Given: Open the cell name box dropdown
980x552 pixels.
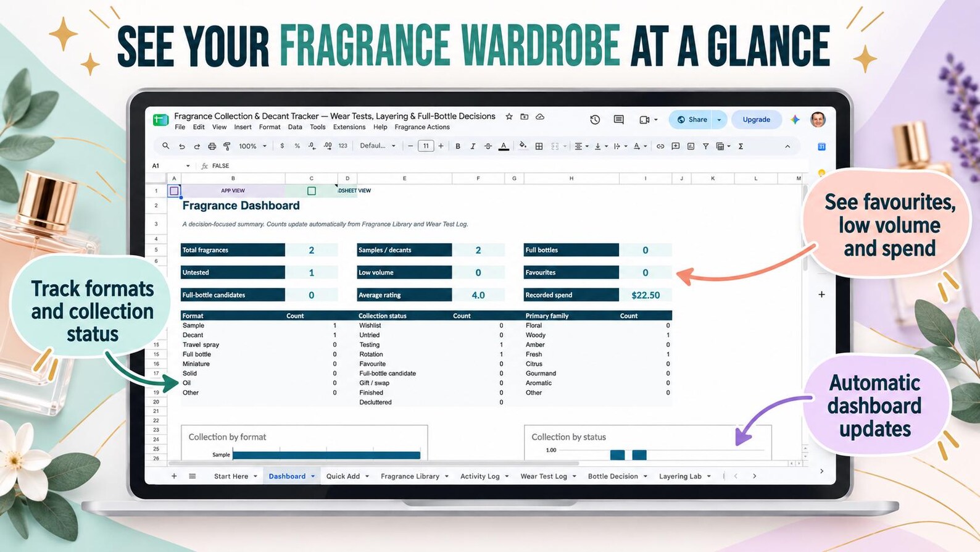Looking at the screenshot, I should [188, 166].
